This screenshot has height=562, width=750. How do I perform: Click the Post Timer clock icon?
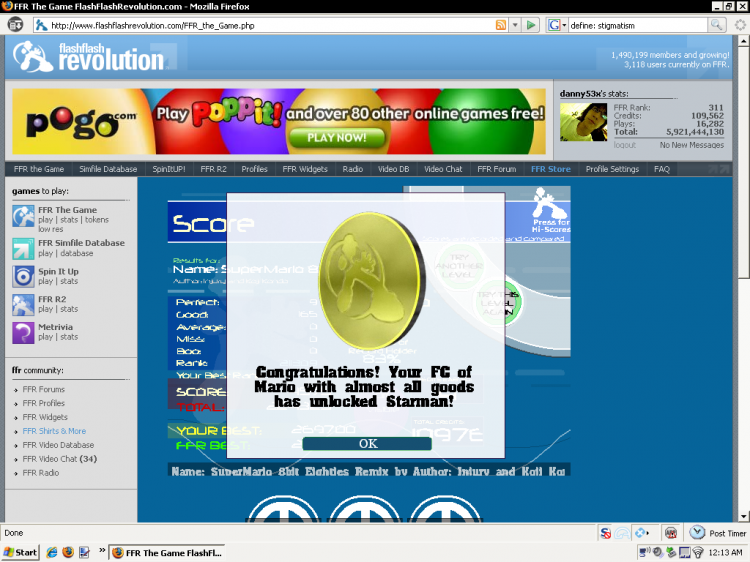[x=697, y=533]
